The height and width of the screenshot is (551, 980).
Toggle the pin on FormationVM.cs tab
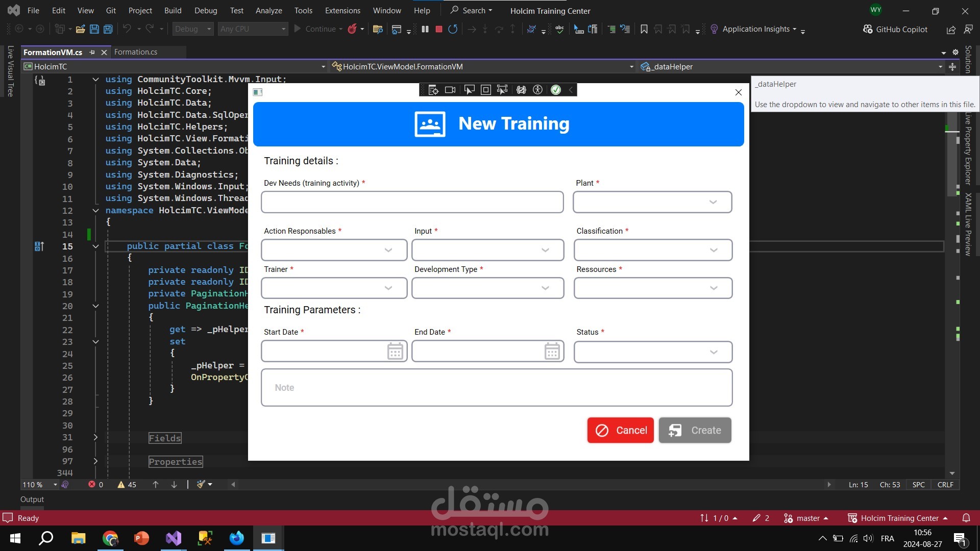(x=92, y=52)
